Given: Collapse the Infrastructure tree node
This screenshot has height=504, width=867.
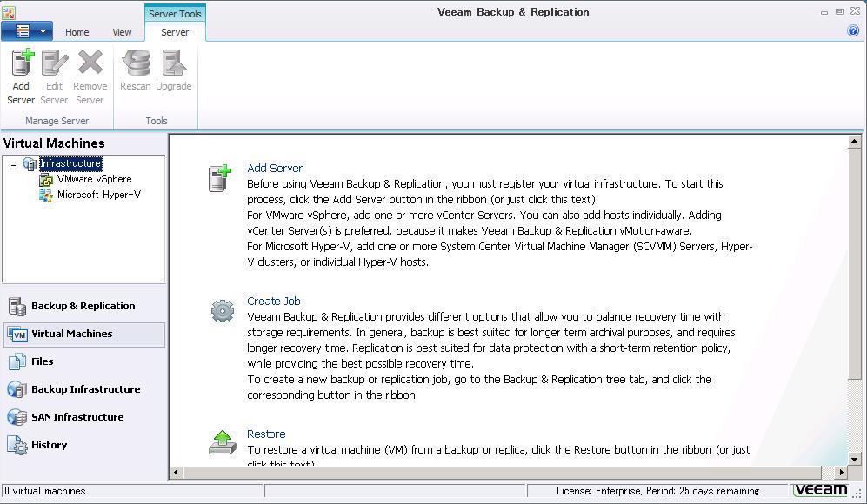Looking at the screenshot, I should coord(13,165).
